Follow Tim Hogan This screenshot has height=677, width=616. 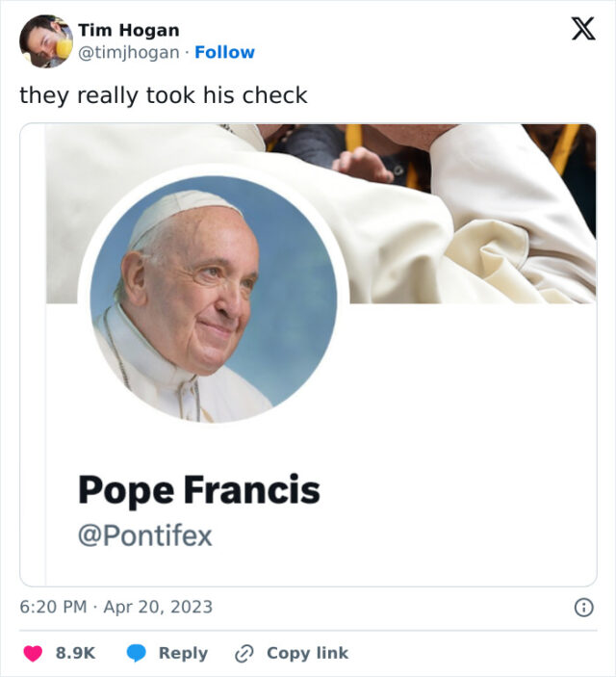(x=224, y=52)
